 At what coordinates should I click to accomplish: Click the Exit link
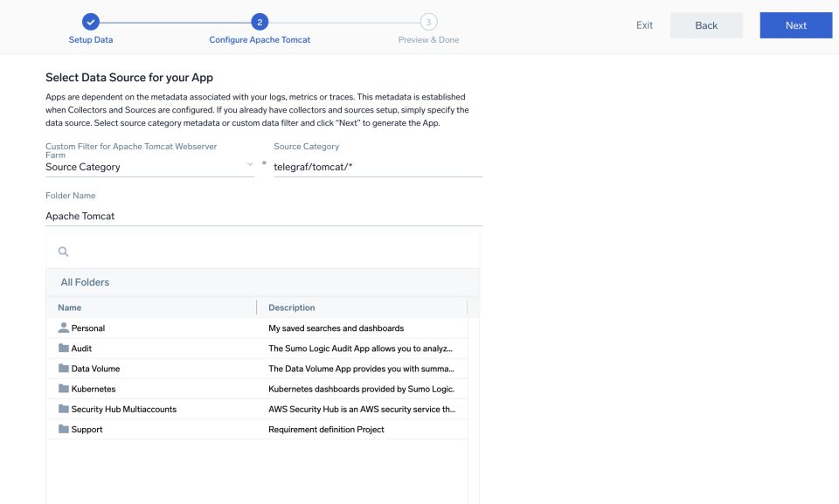coord(644,25)
